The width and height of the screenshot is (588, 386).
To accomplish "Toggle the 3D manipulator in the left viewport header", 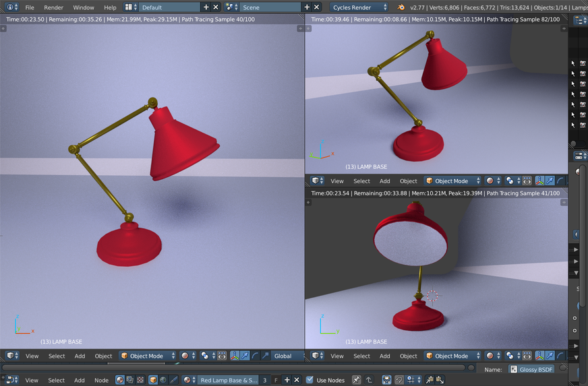I will [235, 356].
